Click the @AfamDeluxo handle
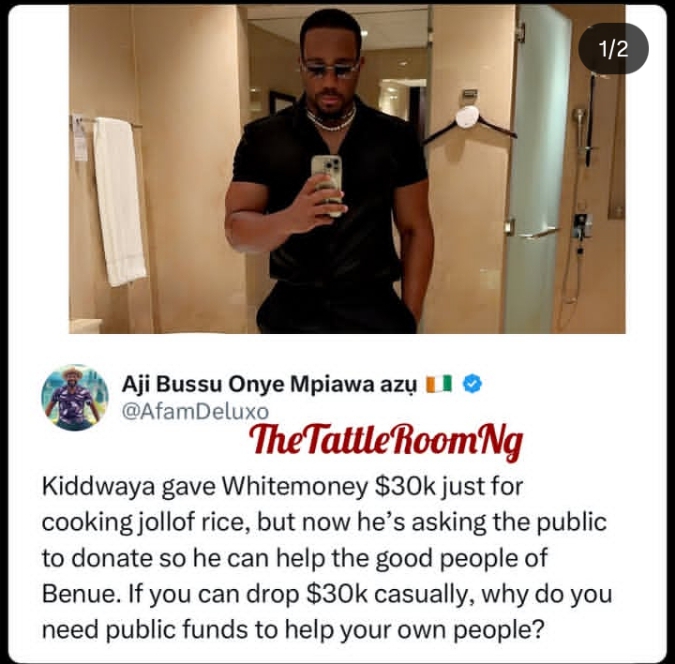 click(x=195, y=411)
